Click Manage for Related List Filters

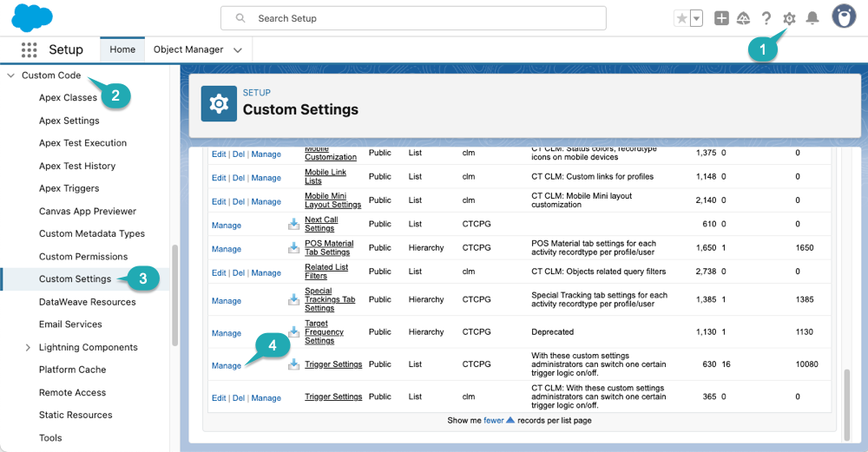[x=266, y=273]
